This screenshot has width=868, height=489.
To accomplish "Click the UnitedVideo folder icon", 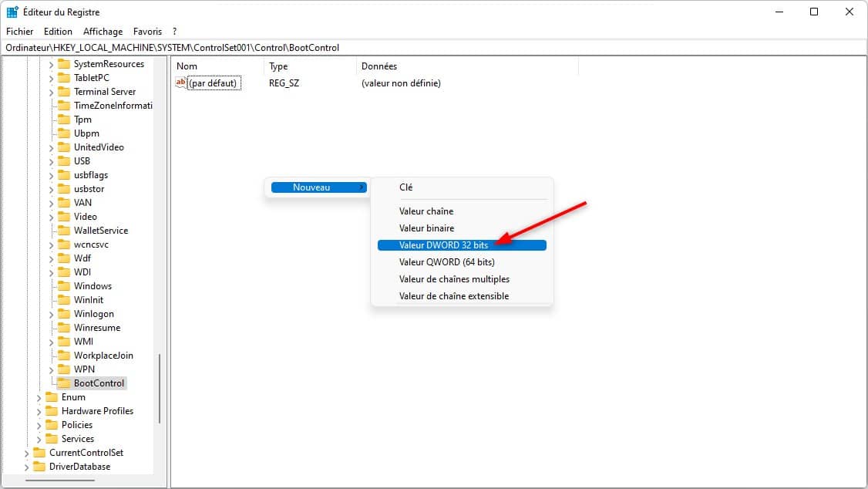I will [64, 147].
